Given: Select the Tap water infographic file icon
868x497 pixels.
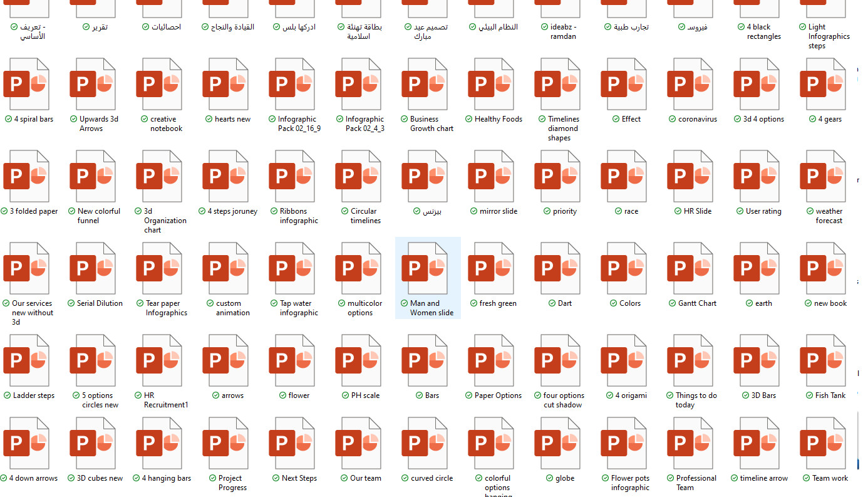Looking at the screenshot, I should 292,268.
